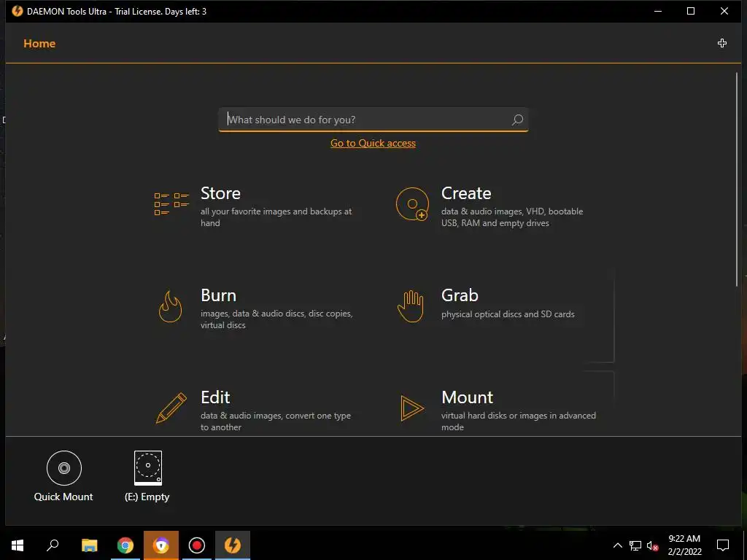
Task: Click DAEMON Tools taskbar icon
Action: click(x=233, y=545)
